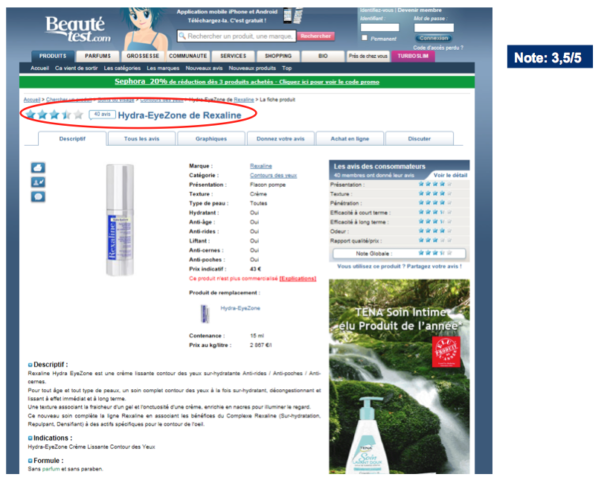Click Accueil in the submenu bar

[40, 68]
